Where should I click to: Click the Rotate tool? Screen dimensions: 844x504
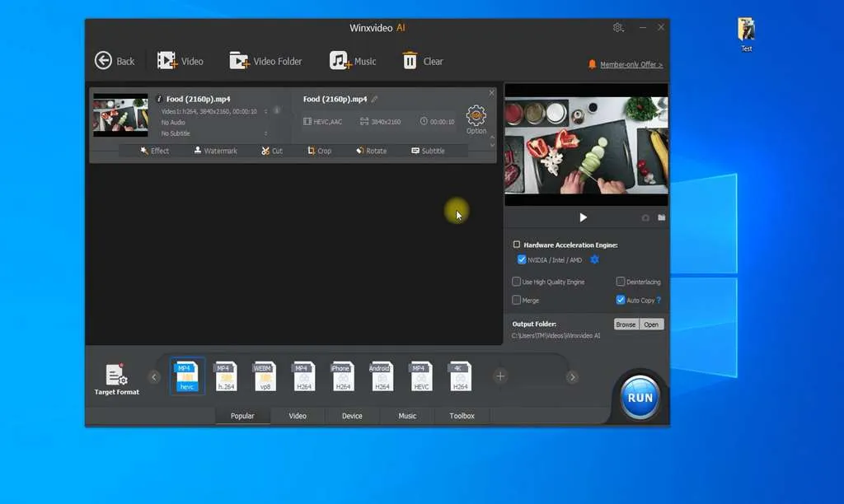(x=371, y=151)
